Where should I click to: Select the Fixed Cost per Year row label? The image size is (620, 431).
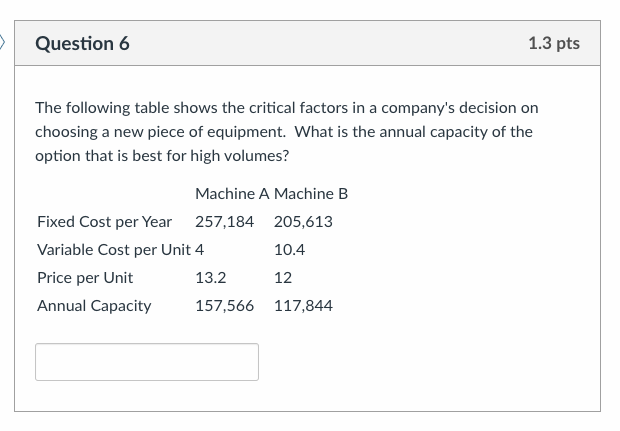click(x=104, y=221)
